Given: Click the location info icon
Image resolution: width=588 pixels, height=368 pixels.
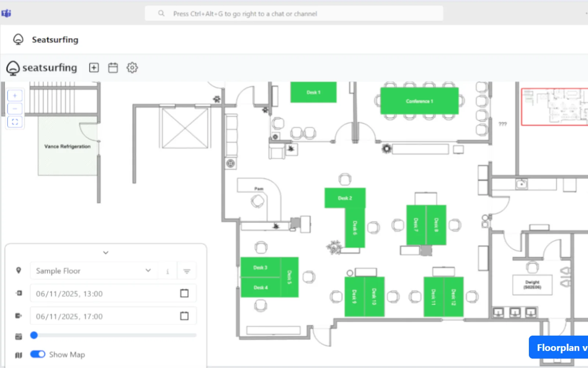Looking at the screenshot, I should [x=168, y=271].
